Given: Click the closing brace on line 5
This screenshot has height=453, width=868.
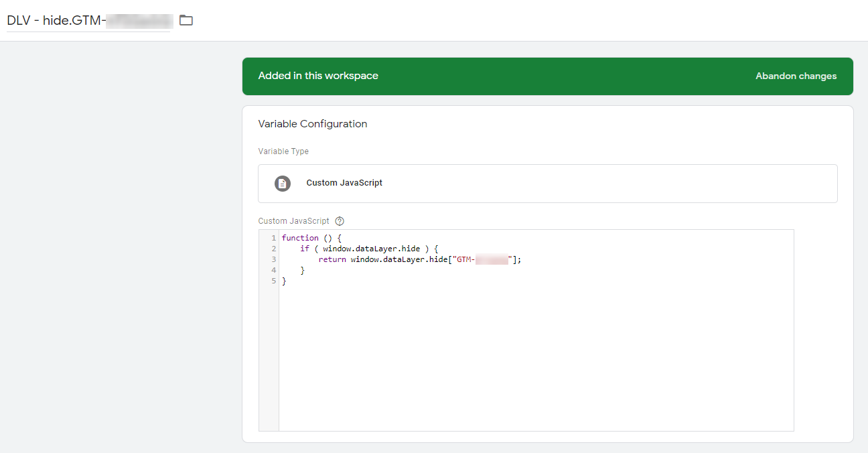Looking at the screenshot, I should [284, 281].
